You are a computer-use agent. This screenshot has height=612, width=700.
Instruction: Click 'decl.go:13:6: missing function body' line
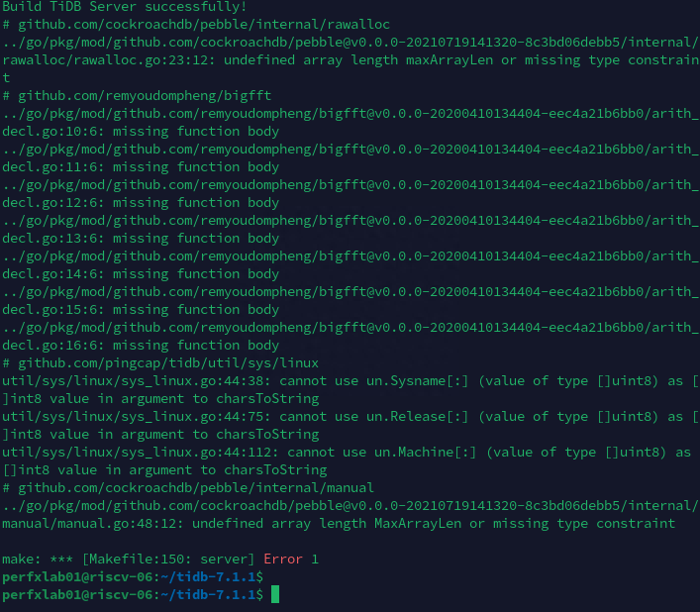click(x=141, y=239)
